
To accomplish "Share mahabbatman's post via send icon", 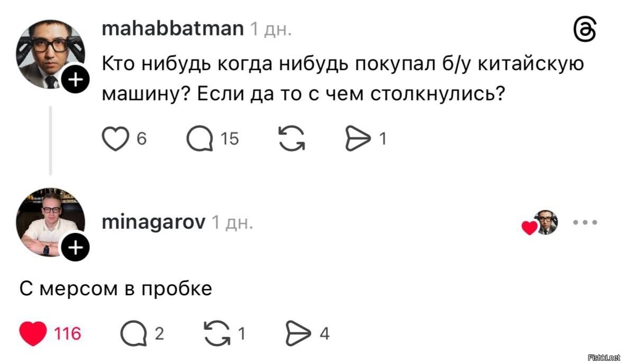I will (x=358, y=139).
